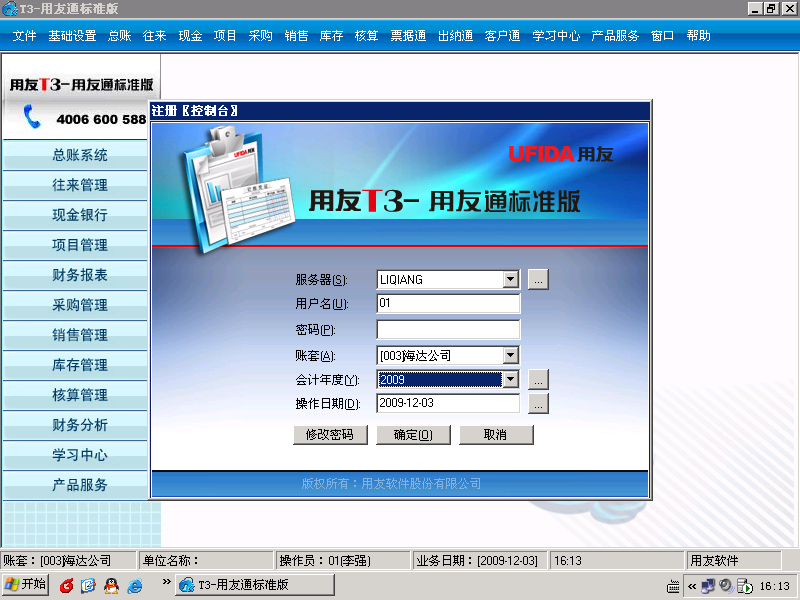Image resolution: width=800 pixels, height=600 pixels.
Task: Browse servers with the ellipsis button
Action: pos(538,280)
